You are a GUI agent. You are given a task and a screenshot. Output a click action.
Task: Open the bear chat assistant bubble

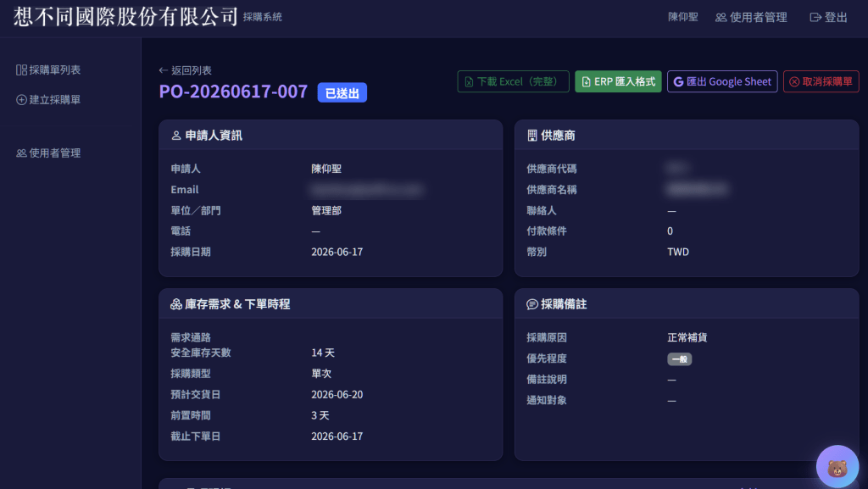[x=837, y=466]
